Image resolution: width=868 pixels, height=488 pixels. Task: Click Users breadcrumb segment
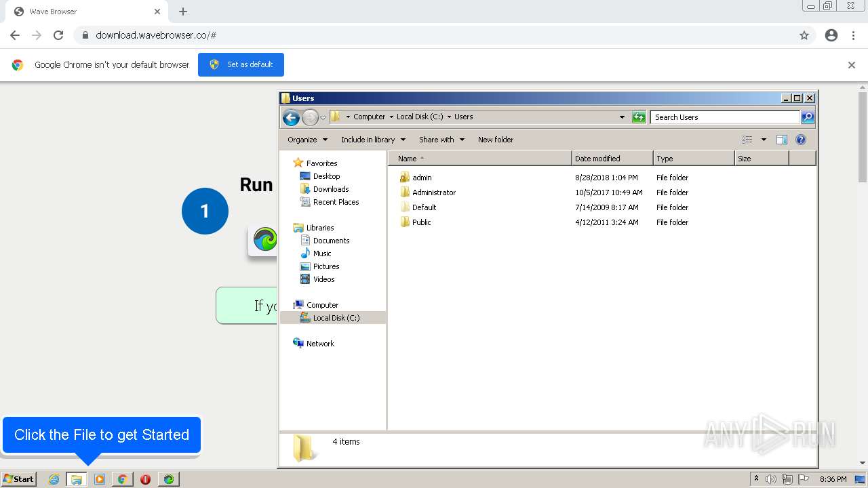(464, 117)
